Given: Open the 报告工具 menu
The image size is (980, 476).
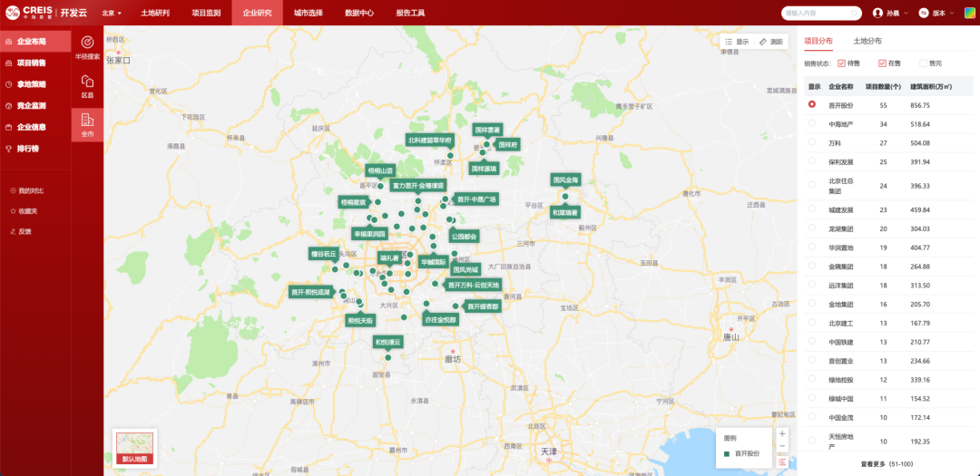Looking at the screenshot, I should tap(411, 13).
